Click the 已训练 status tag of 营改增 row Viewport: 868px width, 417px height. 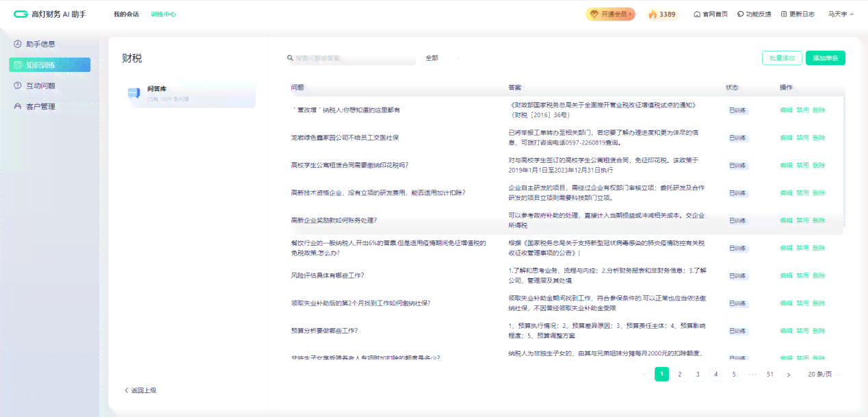tap(737, 110)
